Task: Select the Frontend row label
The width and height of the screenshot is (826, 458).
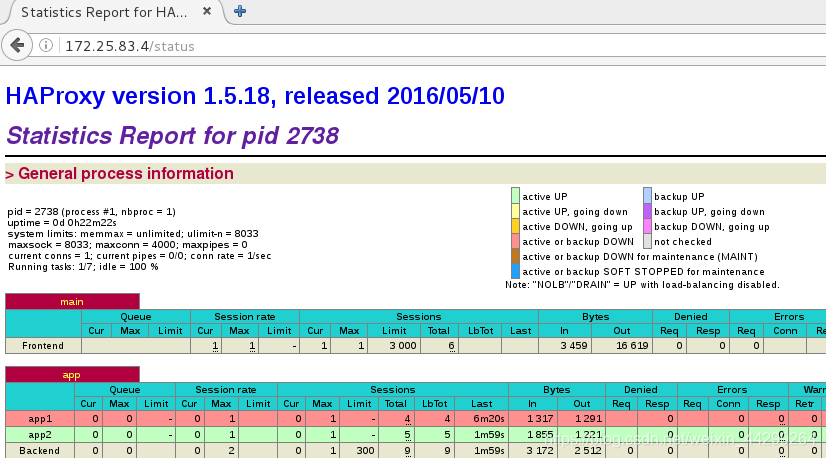Action: tap(43, 346)
